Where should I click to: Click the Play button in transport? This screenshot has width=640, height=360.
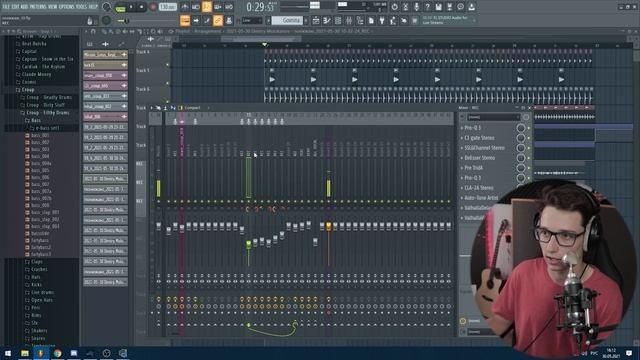(131, 7)
